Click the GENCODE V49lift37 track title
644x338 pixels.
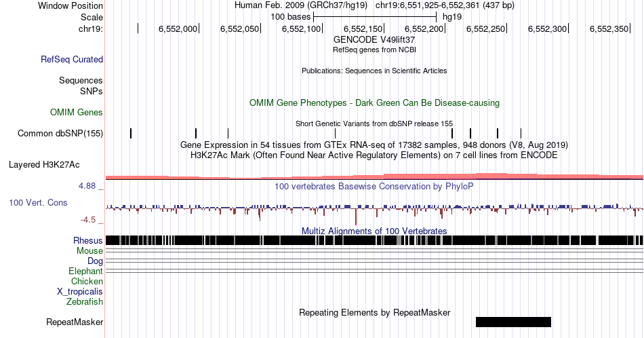[x=374, y=40]
